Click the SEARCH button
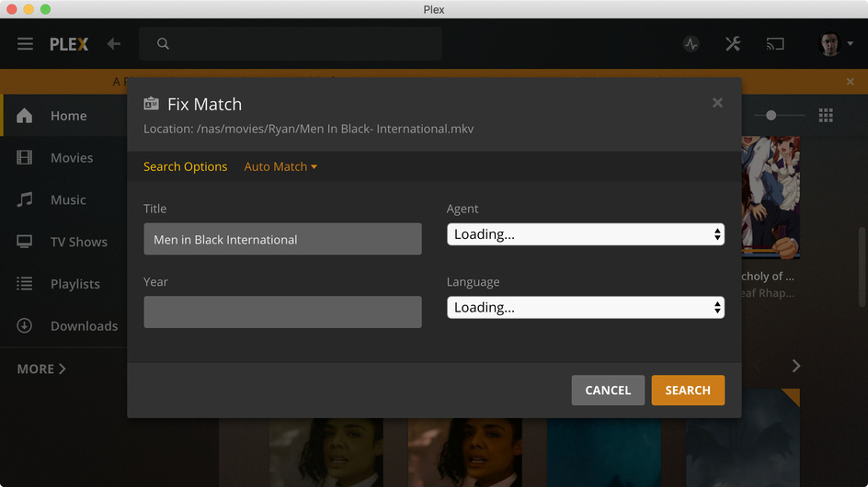This screenshot has height=487, width=868. click(688, 391)
